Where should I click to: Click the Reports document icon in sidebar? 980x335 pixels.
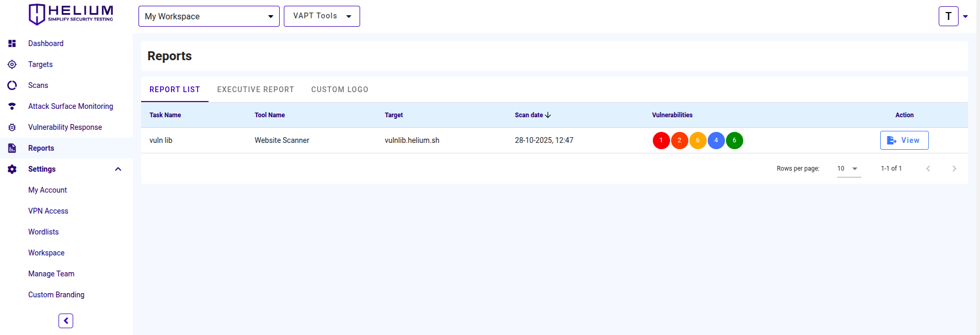pos(12,148)
